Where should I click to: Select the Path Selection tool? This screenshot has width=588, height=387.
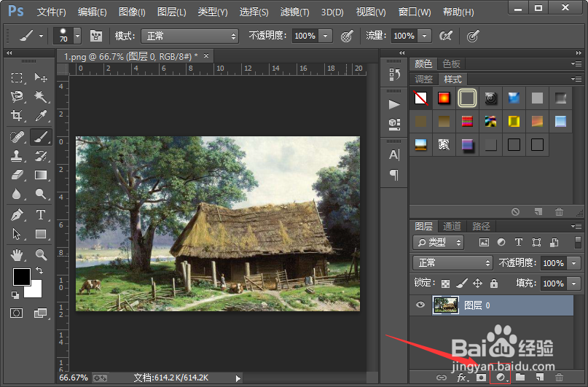pyautogui.click(x=17, y=234)
